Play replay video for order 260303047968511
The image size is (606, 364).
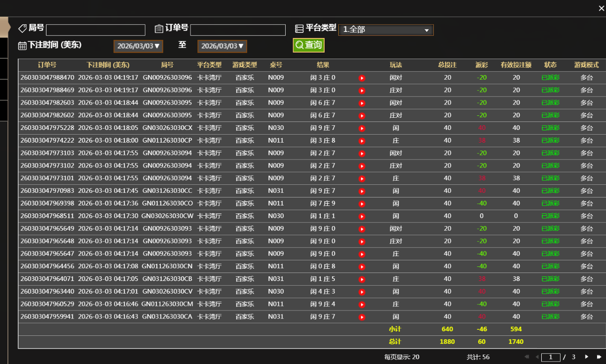[362, 216]
